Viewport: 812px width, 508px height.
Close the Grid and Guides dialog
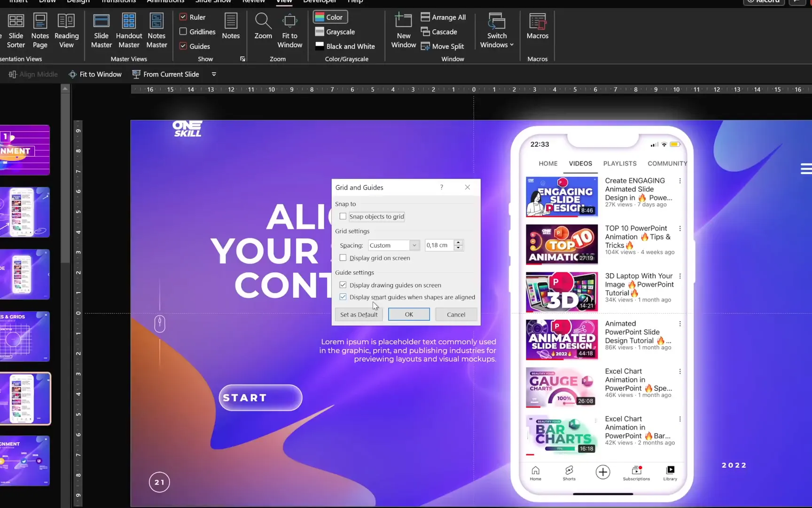click(x=467, y=187)
